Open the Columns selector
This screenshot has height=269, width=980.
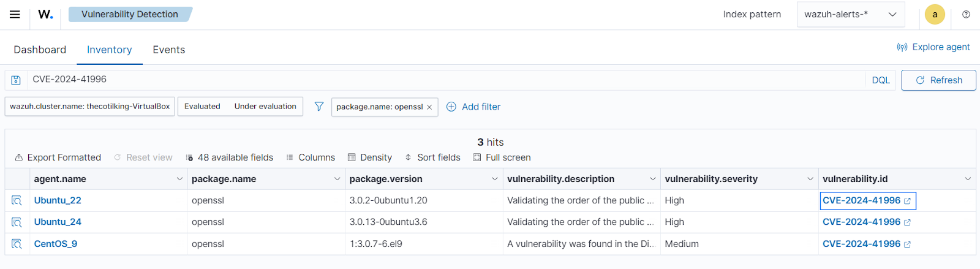[311, 157]
